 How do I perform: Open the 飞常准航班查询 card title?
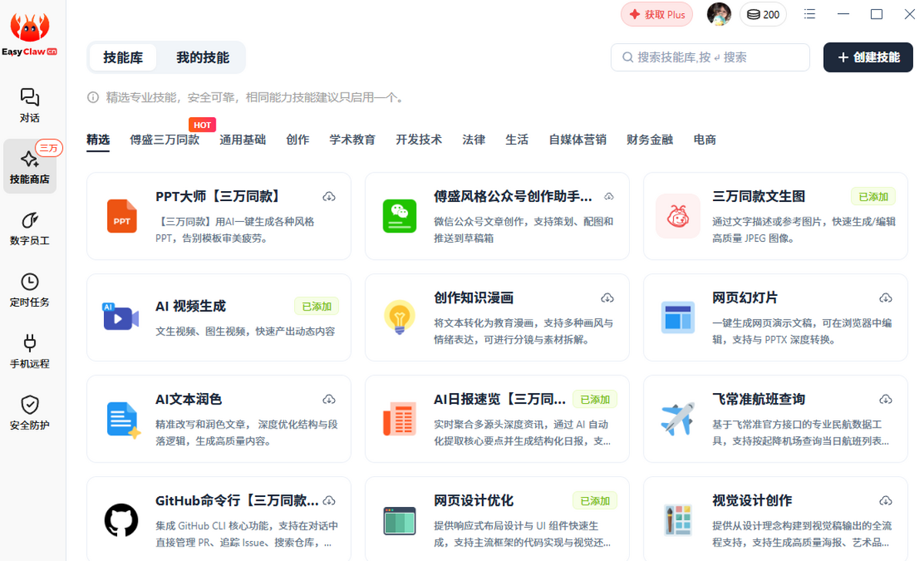(x=758, y=399)
